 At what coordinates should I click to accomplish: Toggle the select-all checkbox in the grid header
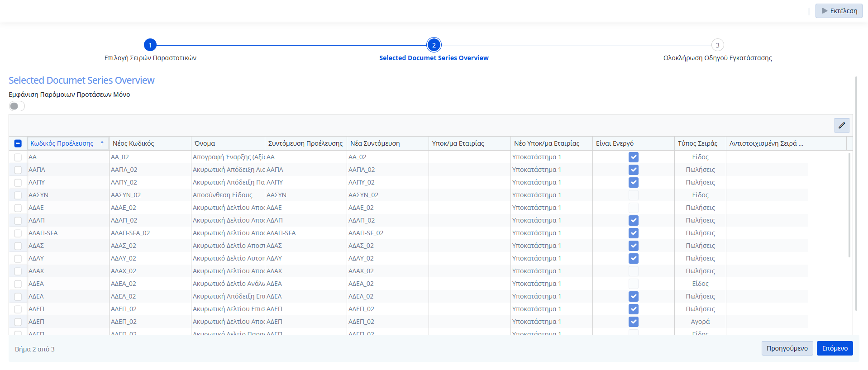coord(18,143)
